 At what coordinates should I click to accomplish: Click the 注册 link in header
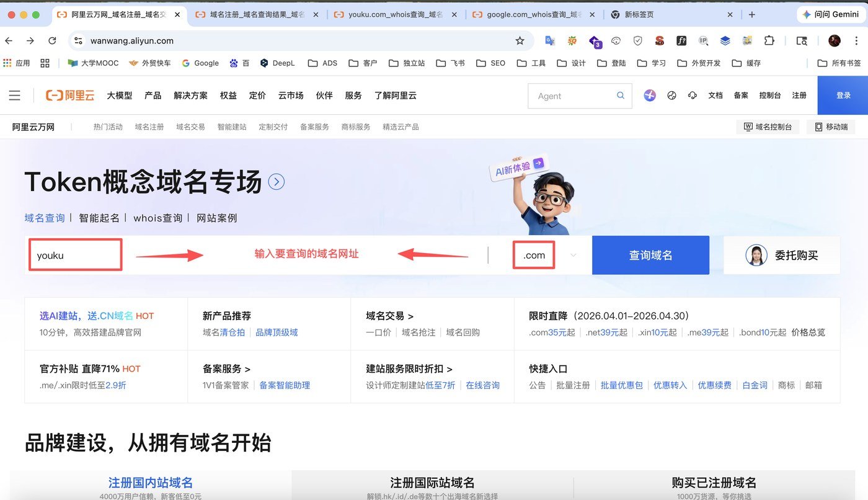click(x=799, y=96)
